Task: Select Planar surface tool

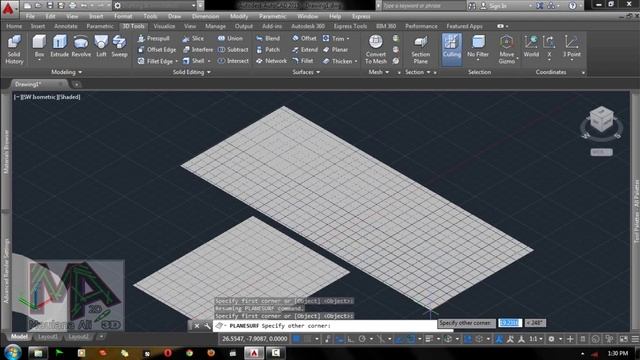Action: (x=336, y=50)
